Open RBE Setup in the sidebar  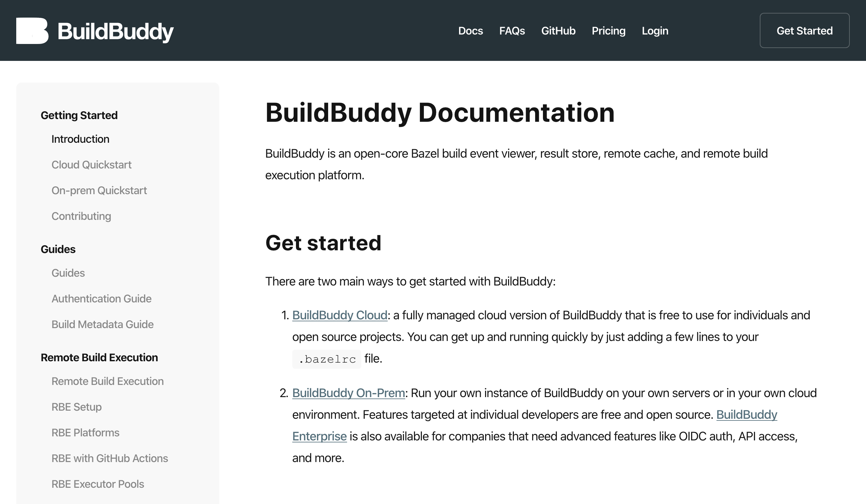coord(76,407)
